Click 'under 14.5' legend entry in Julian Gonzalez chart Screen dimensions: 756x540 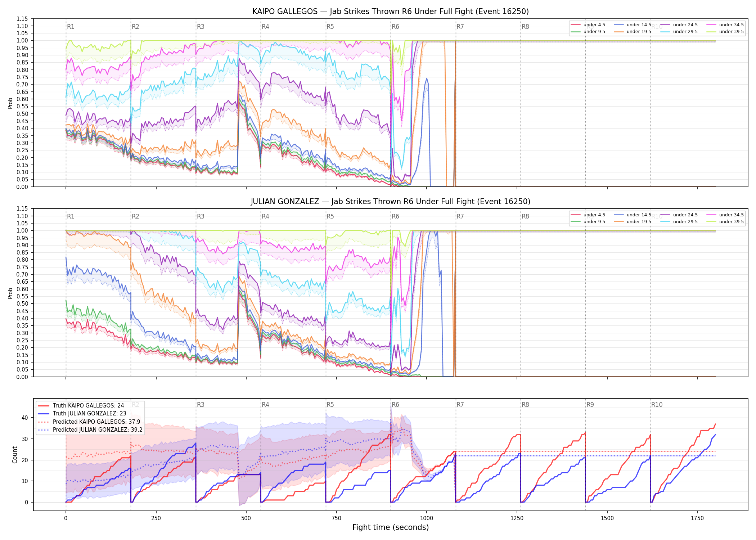coord(633,215)
